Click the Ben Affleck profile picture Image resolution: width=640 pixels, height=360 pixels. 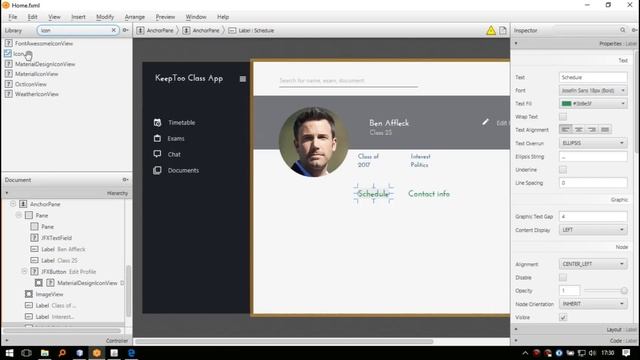[313, 142]
